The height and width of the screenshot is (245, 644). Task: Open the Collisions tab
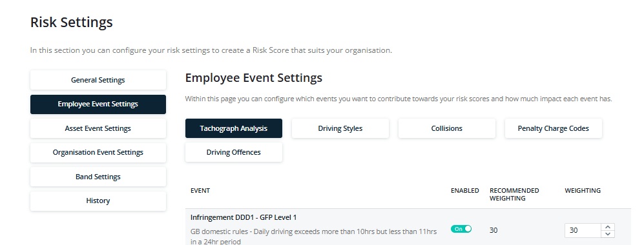[447, 128]
